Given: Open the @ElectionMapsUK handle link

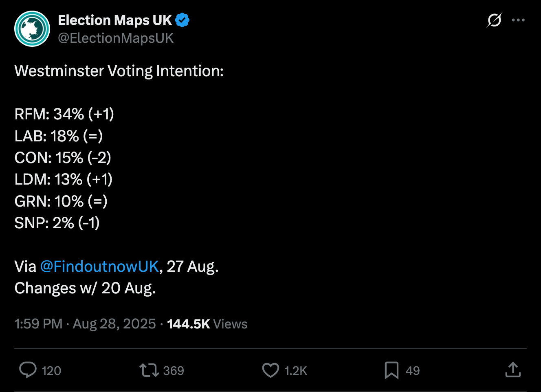Looking at the screenshot, I should [x=116, y=38].
